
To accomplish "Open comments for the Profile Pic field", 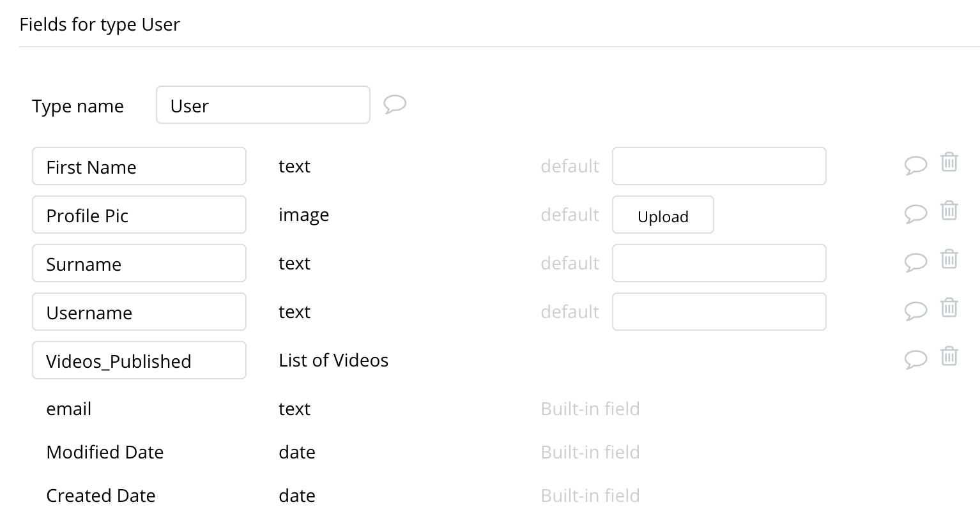I will [916, 213].
